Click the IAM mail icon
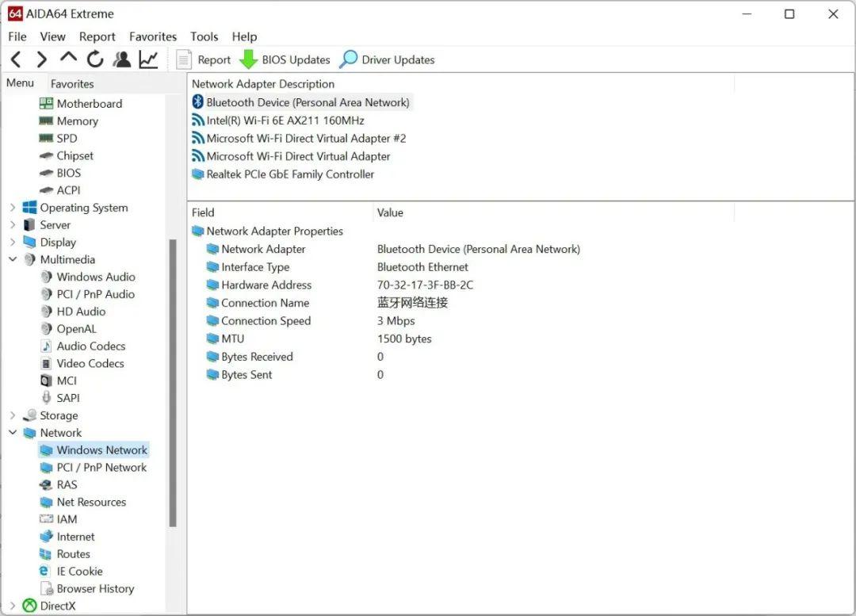The height and width of the screenshot is (616, 856). pos(47,518)
